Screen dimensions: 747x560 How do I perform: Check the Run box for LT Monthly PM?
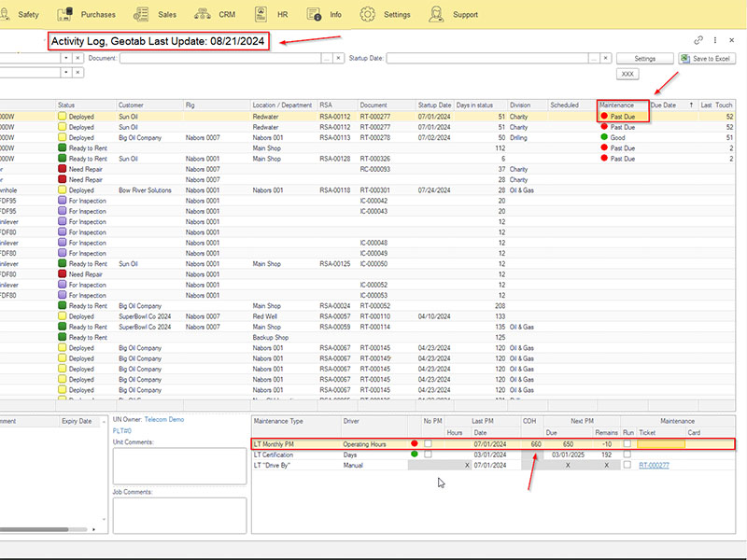pos(627,443)
